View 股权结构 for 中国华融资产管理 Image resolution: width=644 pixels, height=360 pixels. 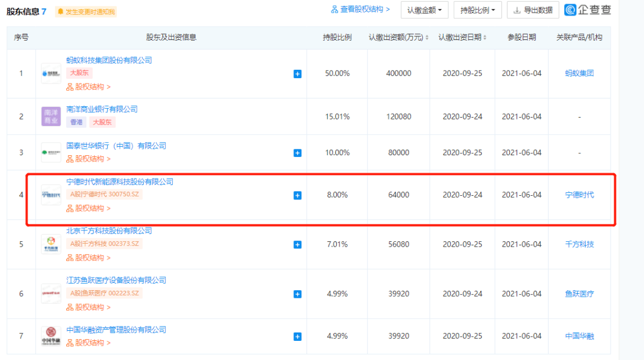88,343
